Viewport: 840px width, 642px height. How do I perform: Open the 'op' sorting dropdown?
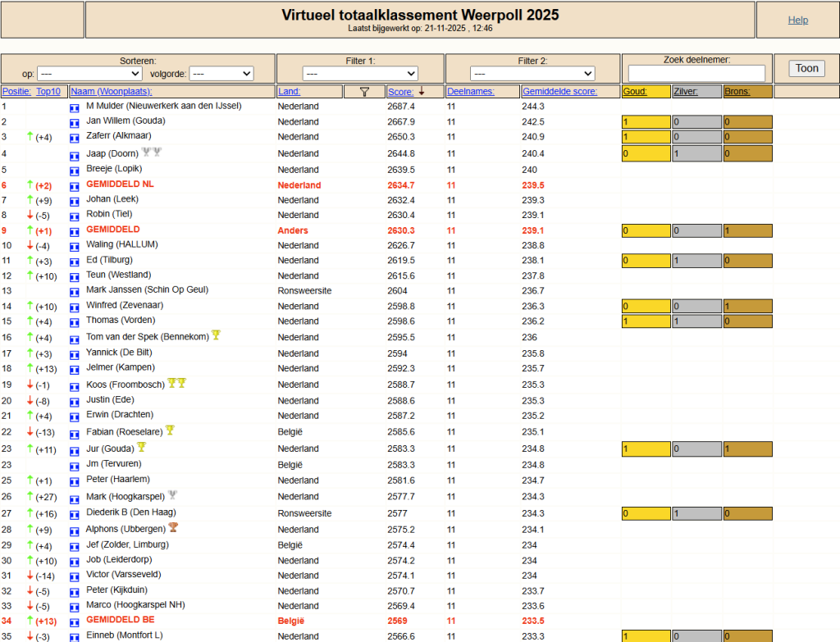click(x=90, y=73)
